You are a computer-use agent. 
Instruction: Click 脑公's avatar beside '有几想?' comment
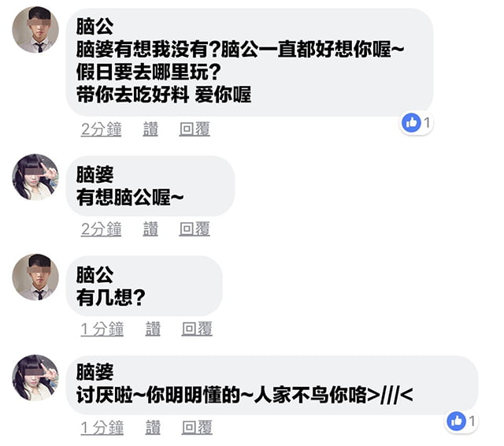35,277
